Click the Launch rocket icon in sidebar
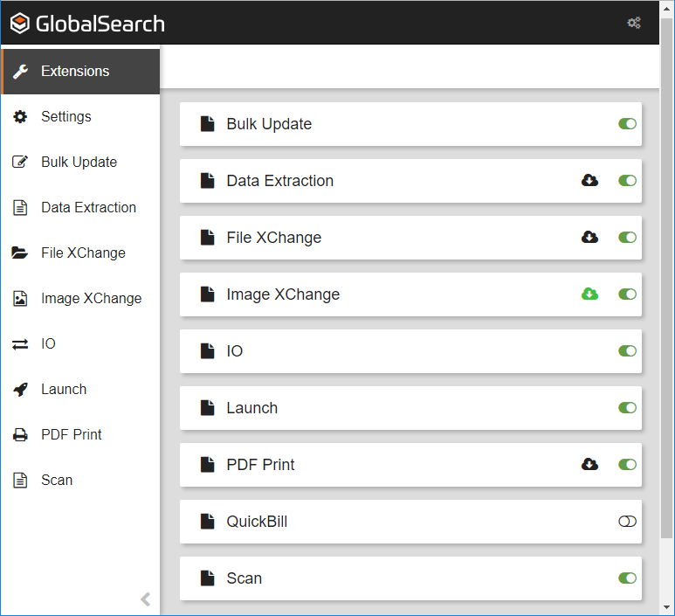 [20, 390]
